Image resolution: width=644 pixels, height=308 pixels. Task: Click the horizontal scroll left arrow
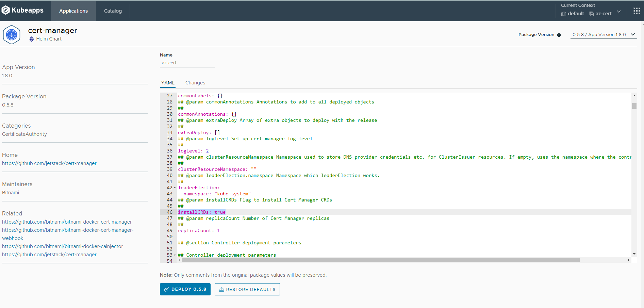coord(180,260)
